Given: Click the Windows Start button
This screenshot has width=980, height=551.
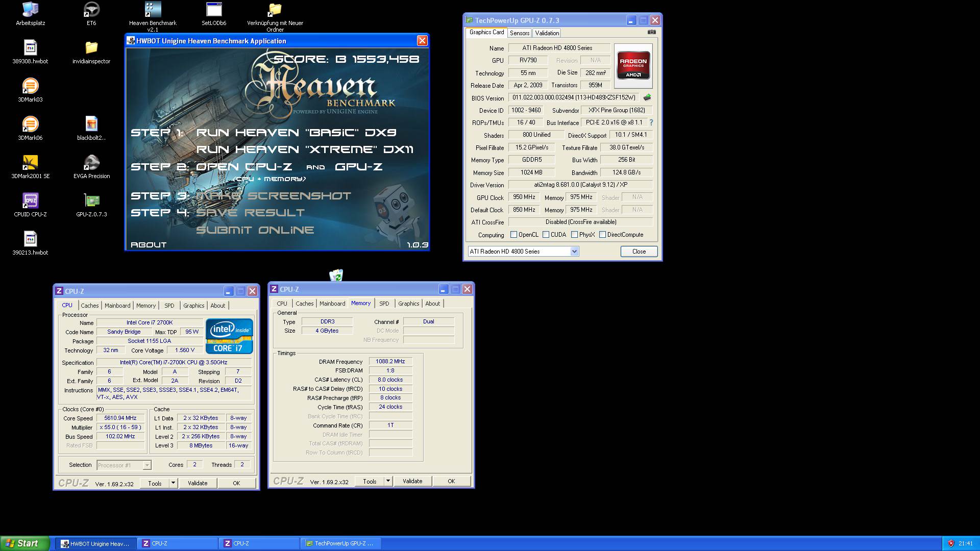Looking at the screenshot, I should coord(25,543).
